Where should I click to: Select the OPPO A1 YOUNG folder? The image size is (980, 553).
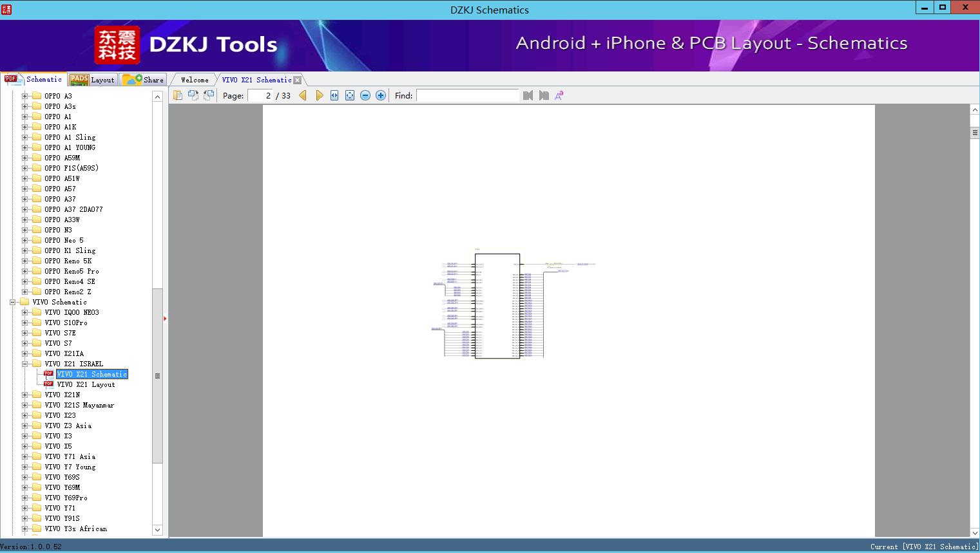70,147
